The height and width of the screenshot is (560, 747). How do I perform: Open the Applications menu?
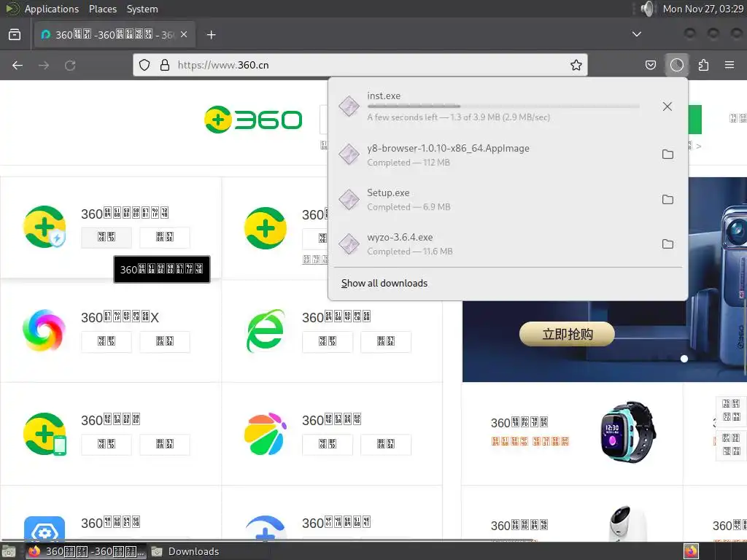pyautogui.click(x=52, y=9)
